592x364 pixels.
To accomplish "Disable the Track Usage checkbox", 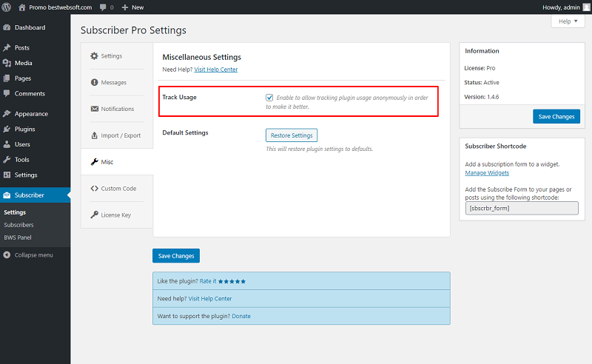I will [x=269, y=98].
